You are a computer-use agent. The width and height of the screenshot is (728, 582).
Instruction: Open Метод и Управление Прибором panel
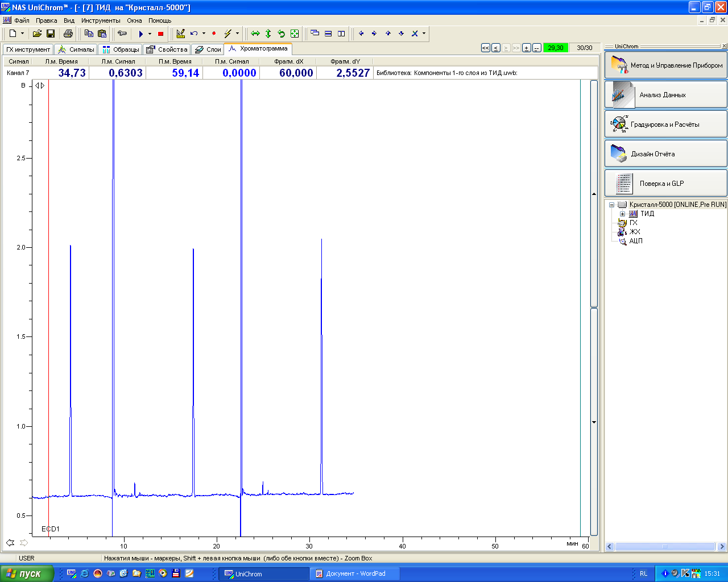click(x=665, y=65)
